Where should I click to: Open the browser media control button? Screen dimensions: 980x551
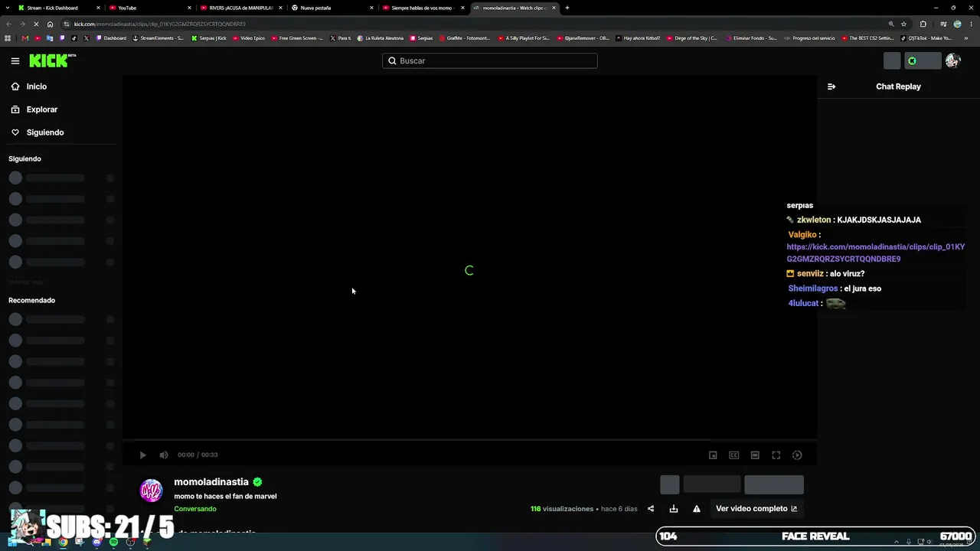pyautogui.click(x=943, y=24)
